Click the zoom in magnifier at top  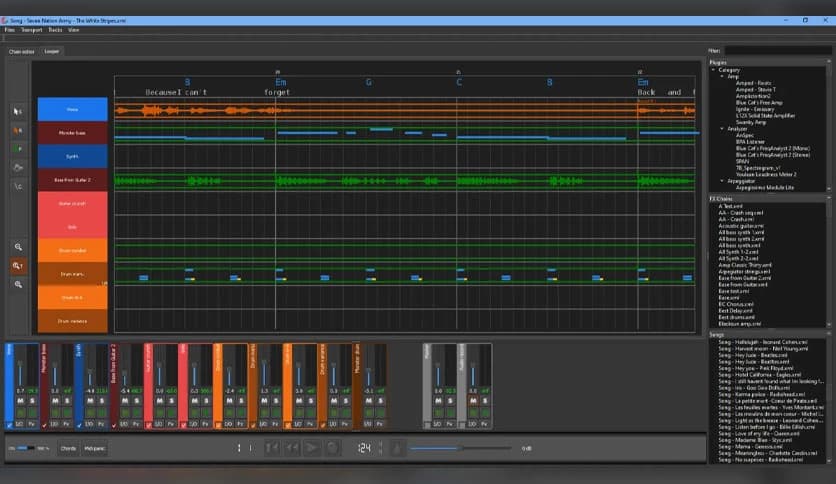click(x=18, y=246)
